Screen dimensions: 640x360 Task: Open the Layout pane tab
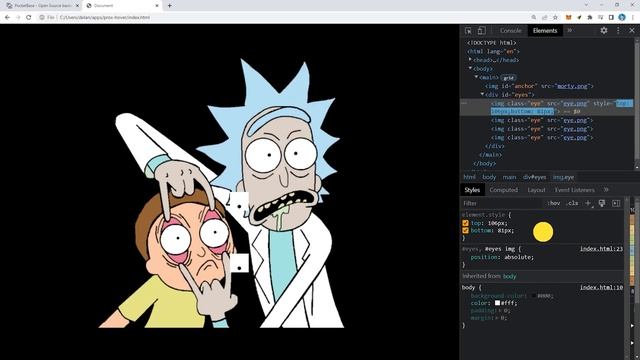(x=536, y=190)
